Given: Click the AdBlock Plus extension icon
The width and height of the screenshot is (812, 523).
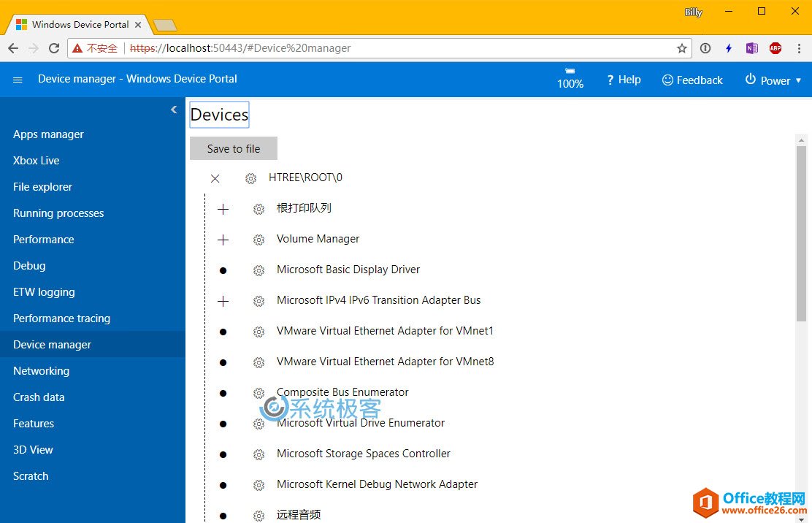Looking at the screenshot, I should pos(775,48).
